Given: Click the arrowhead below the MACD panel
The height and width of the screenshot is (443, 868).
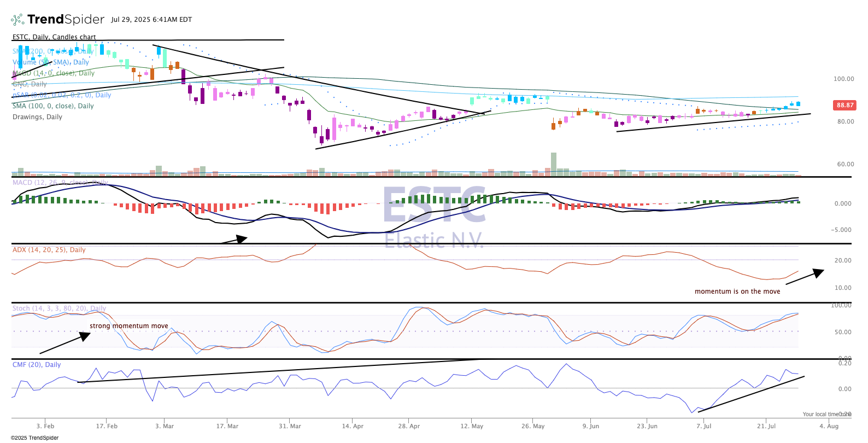Looking at the screenshot, I should tap(242, 238).
